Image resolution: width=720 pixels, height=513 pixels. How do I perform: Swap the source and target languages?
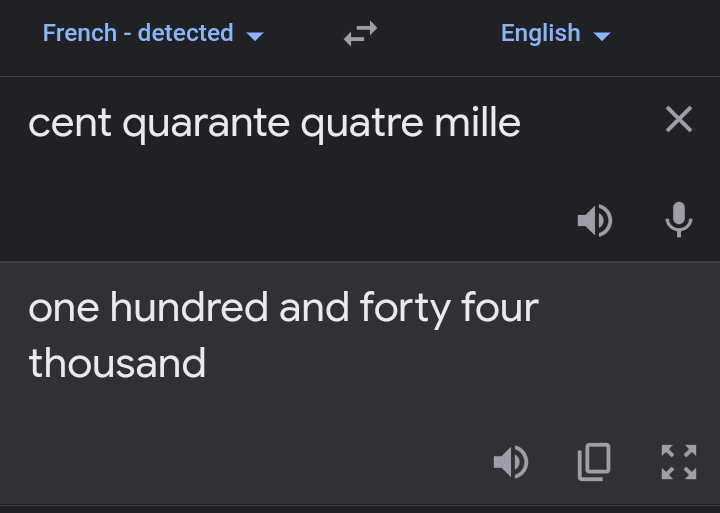click(360, 35)
